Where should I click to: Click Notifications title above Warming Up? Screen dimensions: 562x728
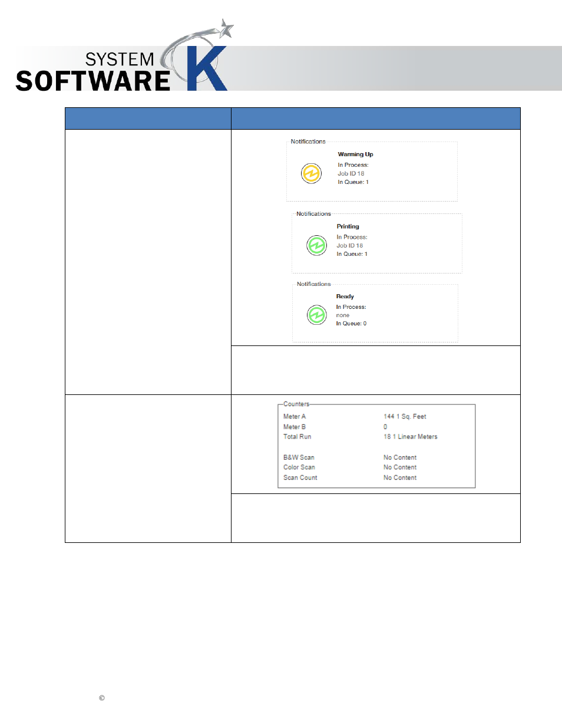tap(308, 141)
